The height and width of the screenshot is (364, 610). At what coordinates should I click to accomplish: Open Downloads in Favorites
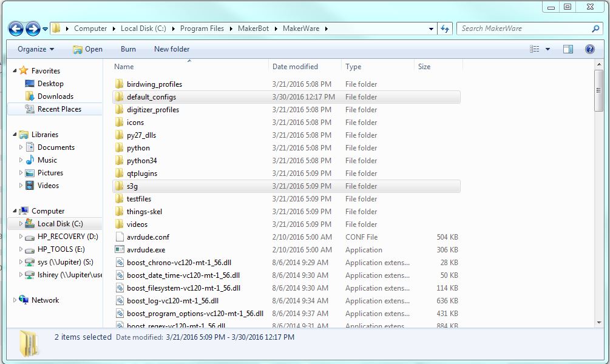pos(55,96)
